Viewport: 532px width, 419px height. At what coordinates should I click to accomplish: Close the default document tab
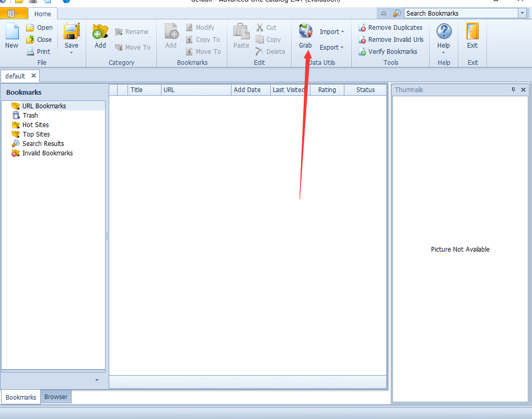[x=33, y=76]
